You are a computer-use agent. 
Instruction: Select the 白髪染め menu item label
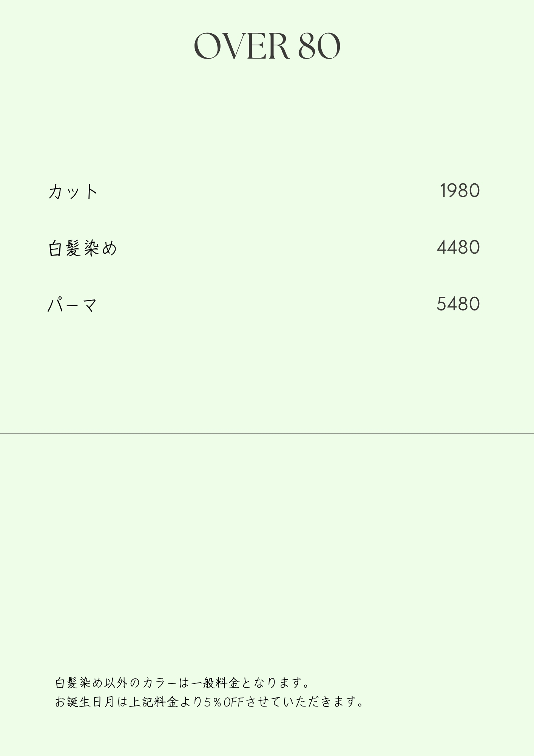pos(83,248)
